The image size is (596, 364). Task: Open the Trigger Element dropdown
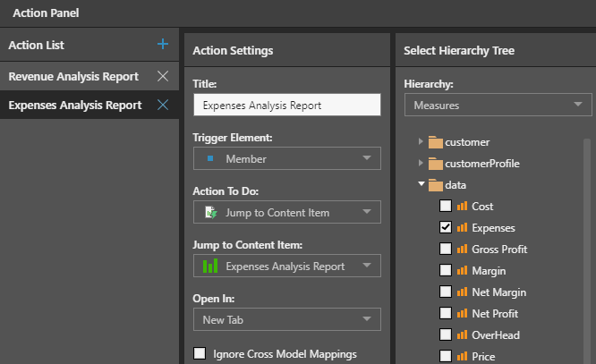287,158
